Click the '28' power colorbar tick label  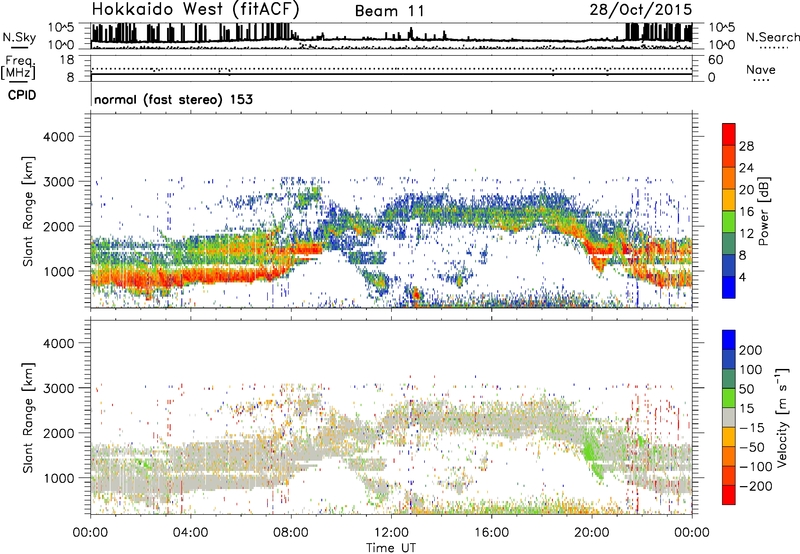click(746, 146)
